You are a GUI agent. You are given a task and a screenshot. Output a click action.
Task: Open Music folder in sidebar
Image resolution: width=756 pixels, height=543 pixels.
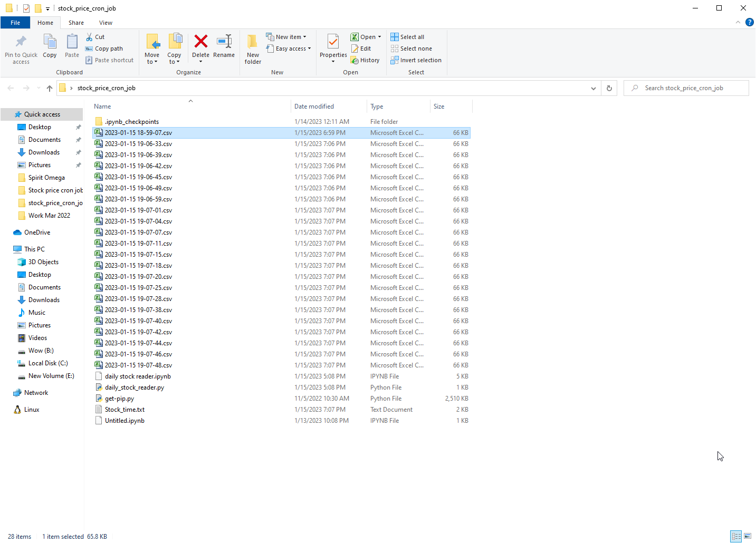pyautogui.click(x=37, y=313)
